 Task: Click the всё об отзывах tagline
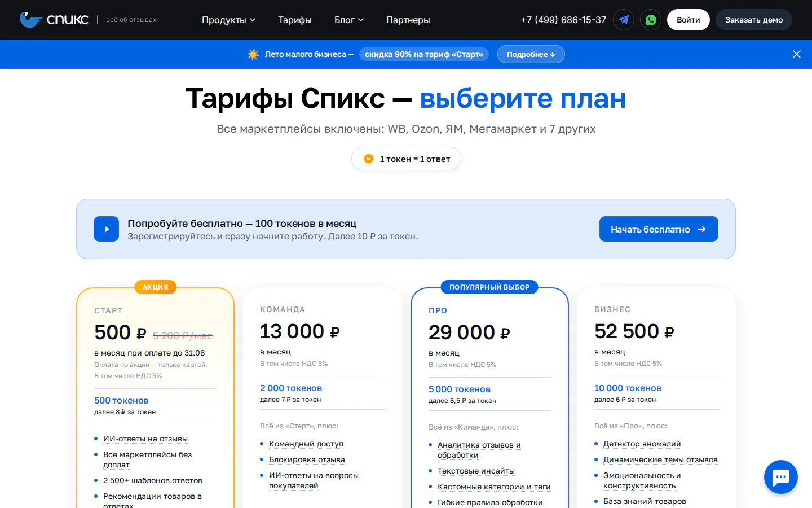(131, 20)
